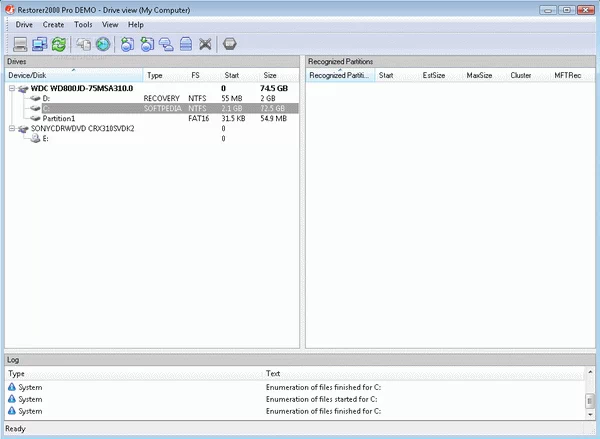This screenshot has width=600, height=439.
Task: Click the 'Enumeration of files started for C:' text
Action: [321, 399]
